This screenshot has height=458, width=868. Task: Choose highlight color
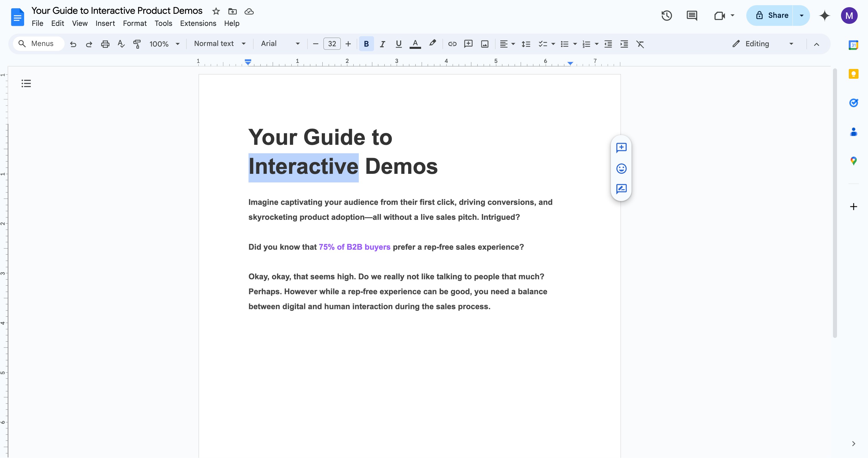coord(432,43)
